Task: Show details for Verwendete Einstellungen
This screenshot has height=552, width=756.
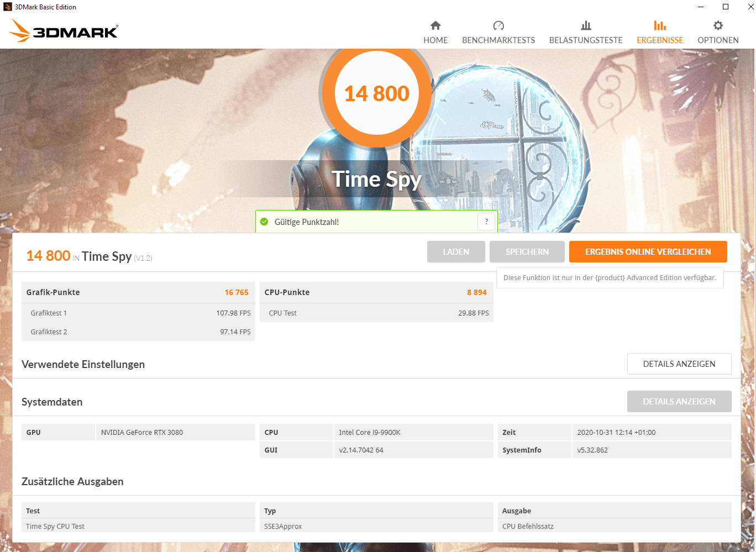Action: click(x=679, y=364)
